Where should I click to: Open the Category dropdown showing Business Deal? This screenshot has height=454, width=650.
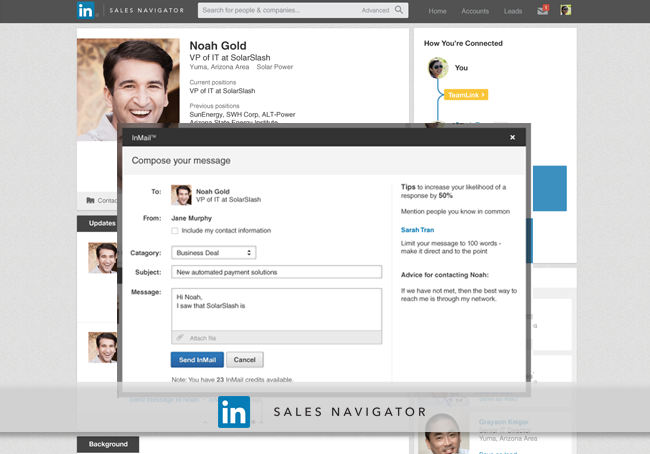coord(213,253)
